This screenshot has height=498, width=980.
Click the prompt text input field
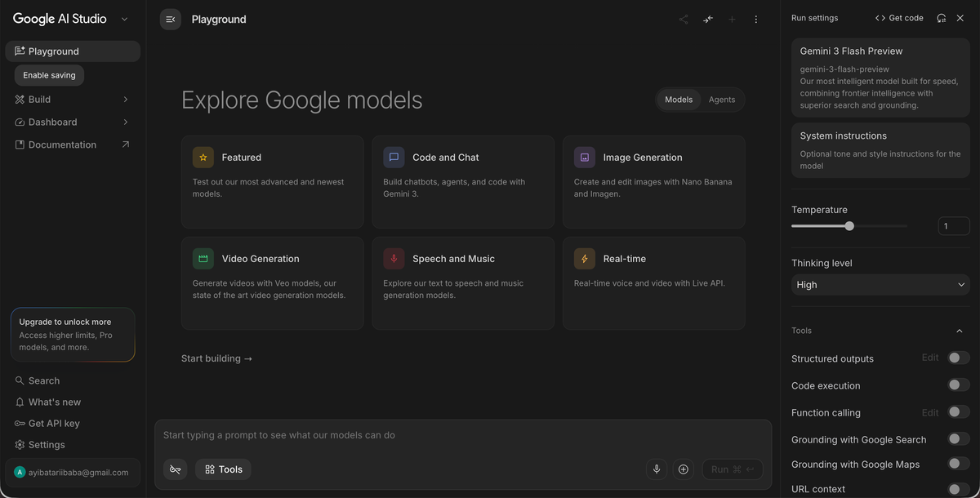pyautogui.click(x=463, y=435)
